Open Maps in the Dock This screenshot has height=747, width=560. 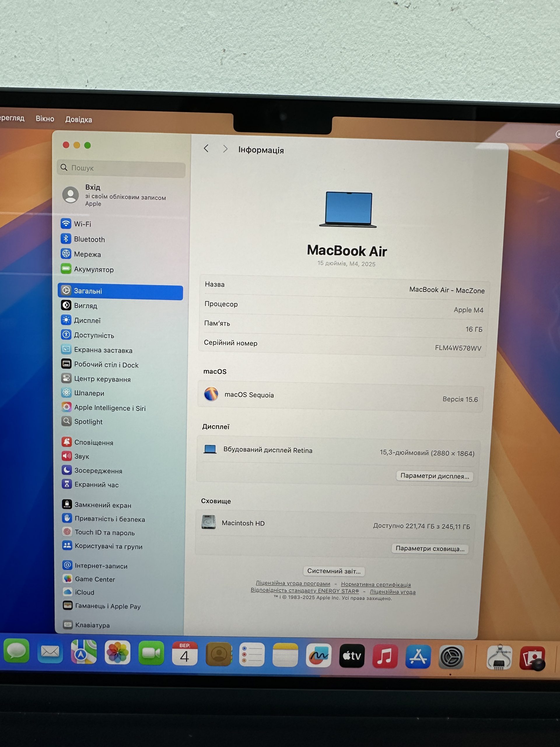click(x=84, y=652)
